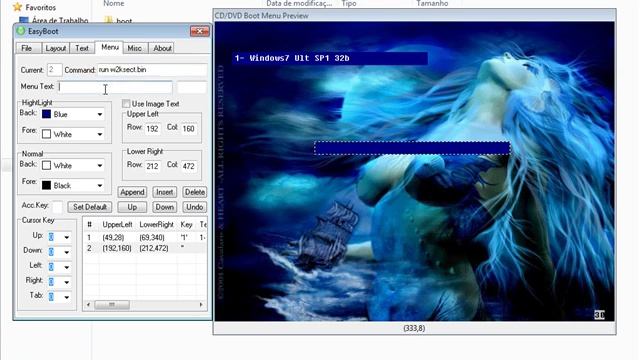Move the menu item Down

[x=164, y=207]
